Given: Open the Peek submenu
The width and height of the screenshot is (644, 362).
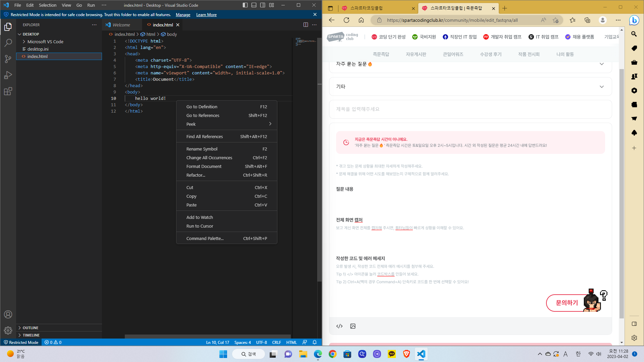Looking at the screenshot, I should 227,124.
